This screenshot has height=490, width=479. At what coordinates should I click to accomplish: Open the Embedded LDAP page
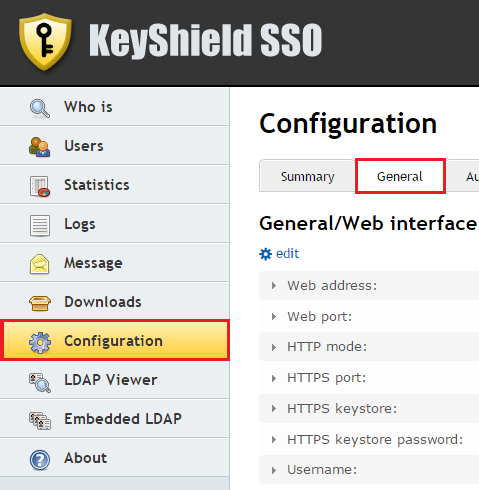point(115,419)
